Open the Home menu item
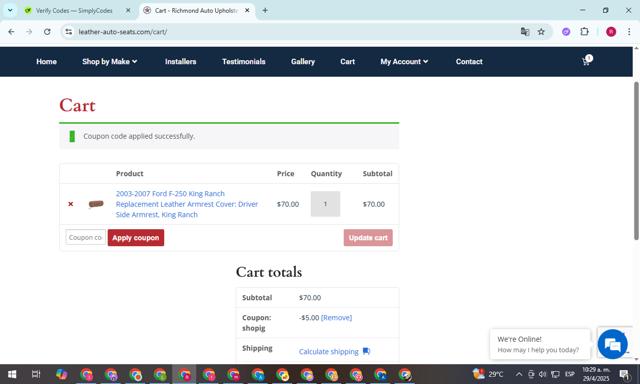 click(x=46, y=62)
